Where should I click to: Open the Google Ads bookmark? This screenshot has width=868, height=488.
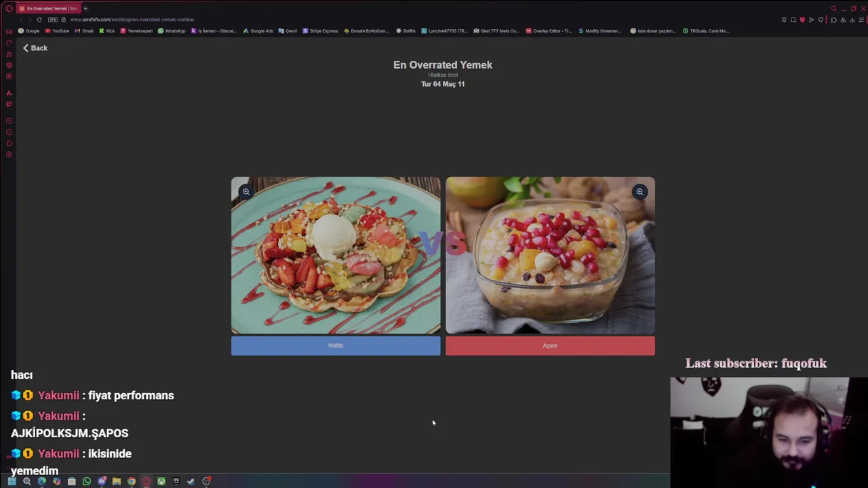point(258,30)
